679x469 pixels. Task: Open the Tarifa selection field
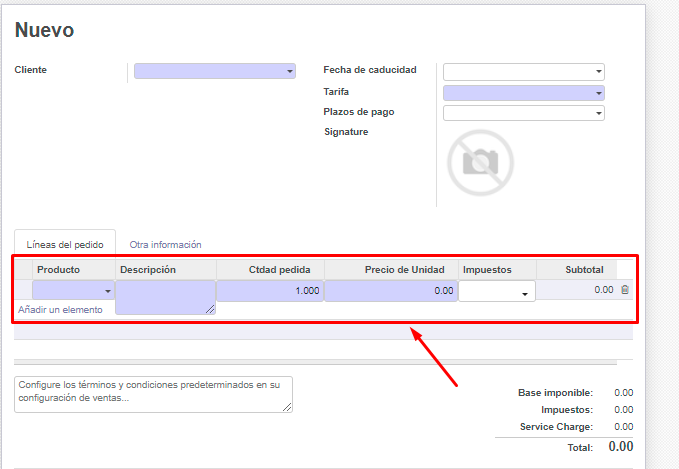(523, 92)
